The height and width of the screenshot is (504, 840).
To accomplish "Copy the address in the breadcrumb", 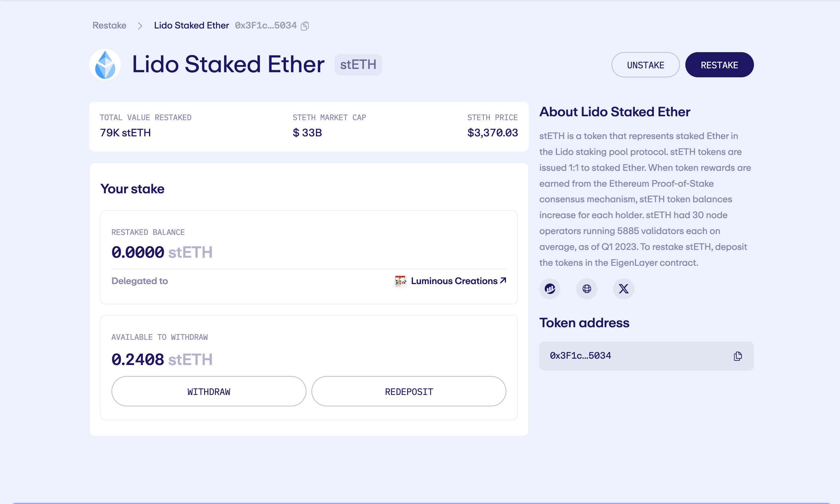I will pos(305,26).
